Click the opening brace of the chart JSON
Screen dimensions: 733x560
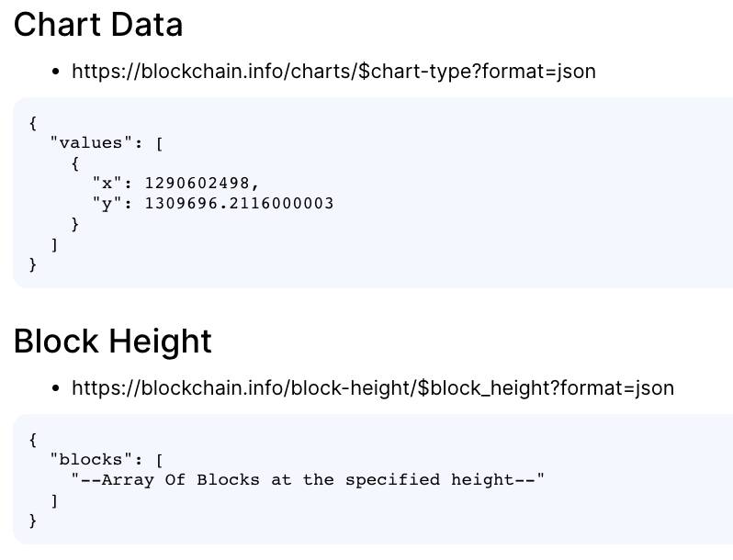pos(32,123)
